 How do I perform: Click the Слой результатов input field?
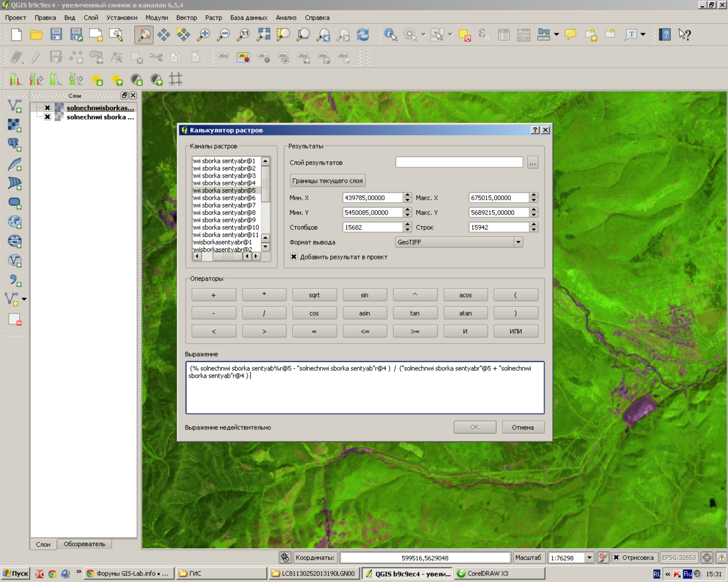[x=459, y=162]
